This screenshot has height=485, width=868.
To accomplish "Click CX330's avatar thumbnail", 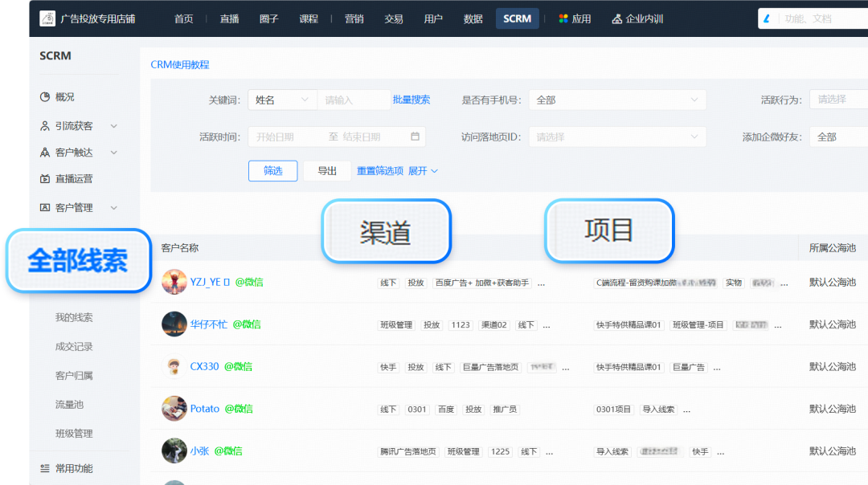I will [x=174, y=366].
